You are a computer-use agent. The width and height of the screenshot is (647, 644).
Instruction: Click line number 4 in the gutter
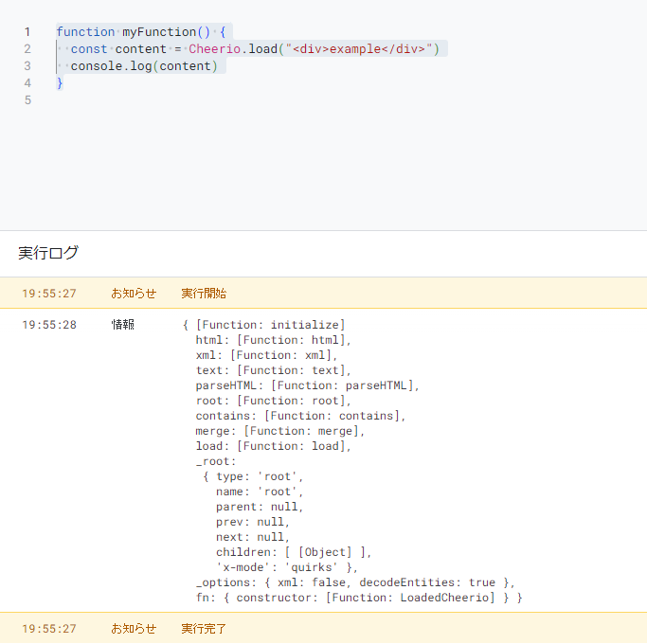(x=27, y=83)
